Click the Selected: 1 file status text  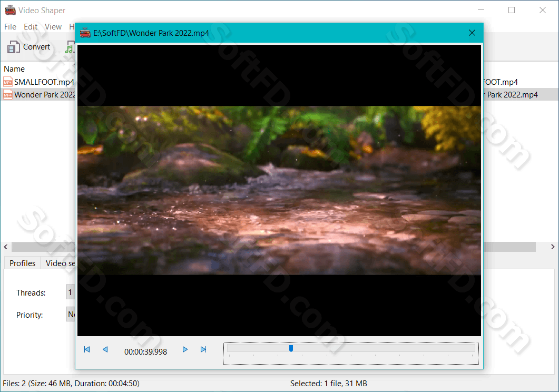click(x=328, y=384)
